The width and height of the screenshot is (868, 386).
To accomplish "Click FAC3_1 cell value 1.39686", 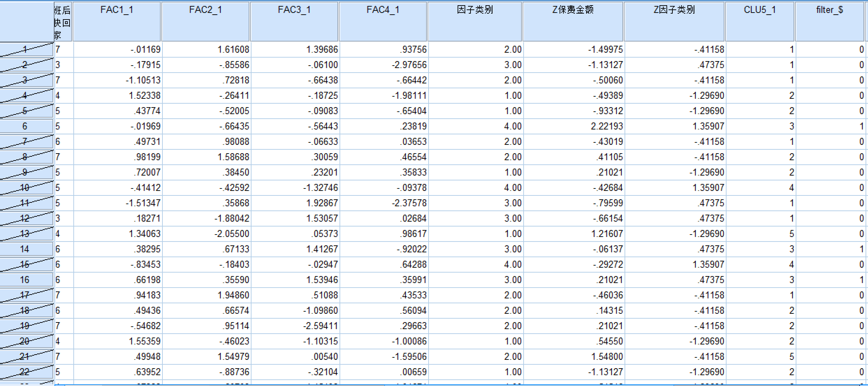I will coord(294,50).
